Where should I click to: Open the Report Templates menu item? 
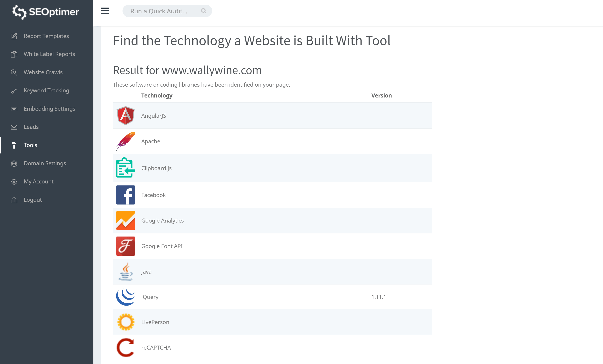coord(46,36)
